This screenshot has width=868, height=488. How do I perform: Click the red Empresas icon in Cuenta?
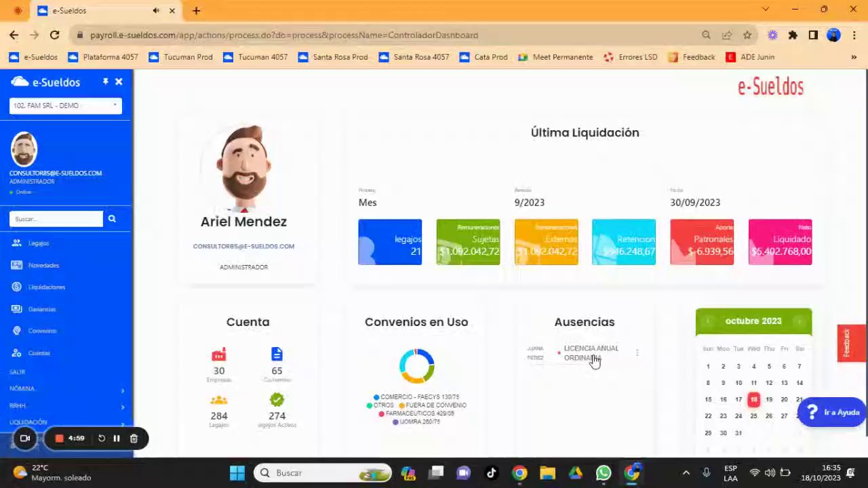coord(218,354)
